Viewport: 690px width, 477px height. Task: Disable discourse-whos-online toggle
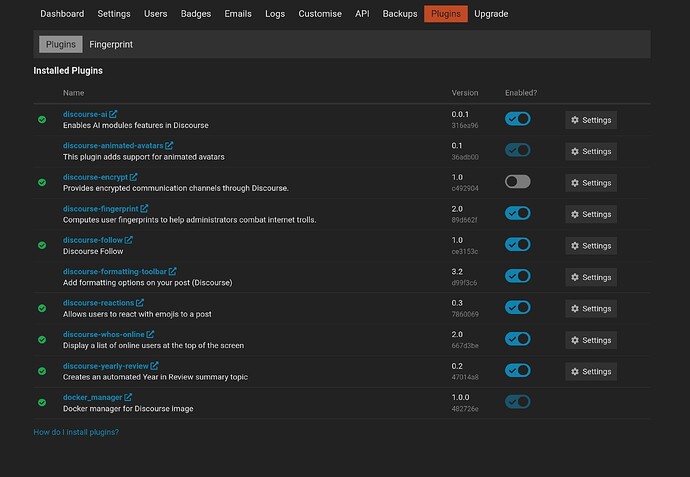point(518,339)
